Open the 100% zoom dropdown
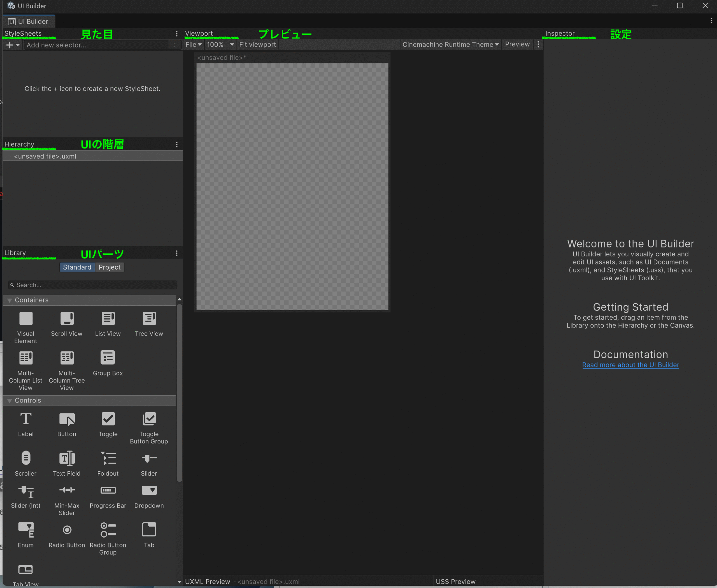This screenshot has height=588, width=717. [x=220, y=44]
